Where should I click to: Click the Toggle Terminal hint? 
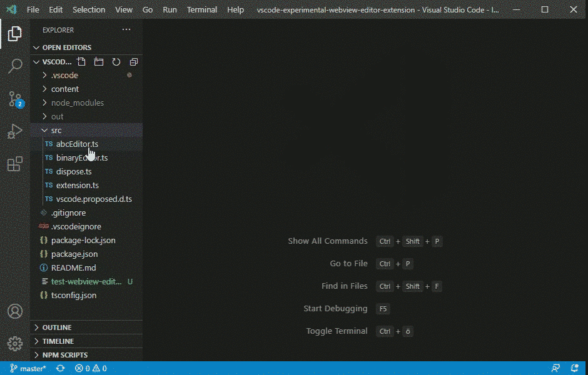pos(337,331)
